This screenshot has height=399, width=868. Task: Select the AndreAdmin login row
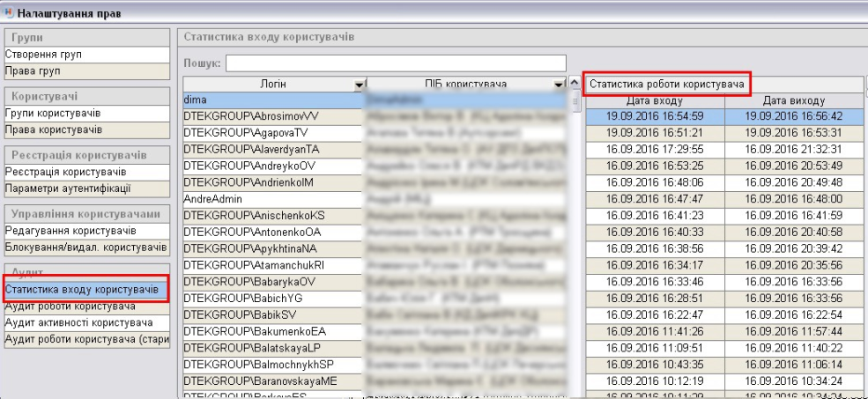[x=273, y=199]
